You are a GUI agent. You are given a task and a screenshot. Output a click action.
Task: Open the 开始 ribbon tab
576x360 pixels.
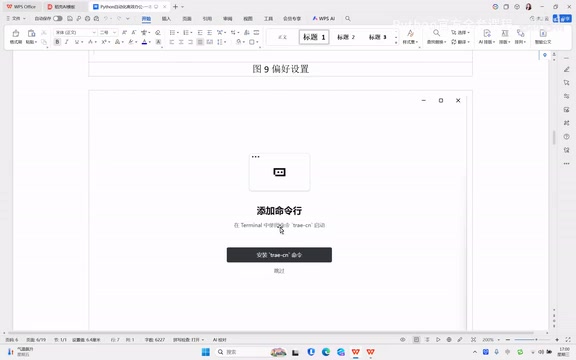click(x=146, y=18)
